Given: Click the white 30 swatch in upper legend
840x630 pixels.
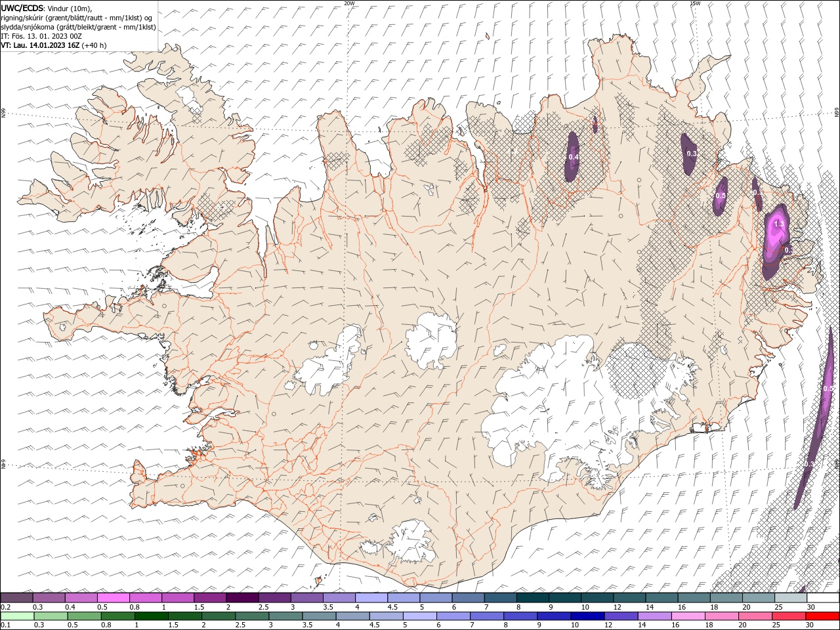Looking at the screenshot, I should [x=822, y=598].
